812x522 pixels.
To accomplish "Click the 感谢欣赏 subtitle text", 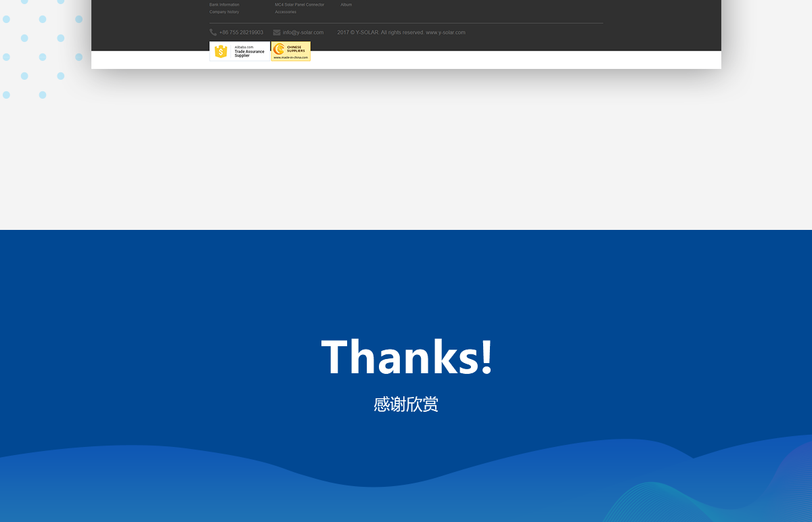I will [x=406, y=404].
